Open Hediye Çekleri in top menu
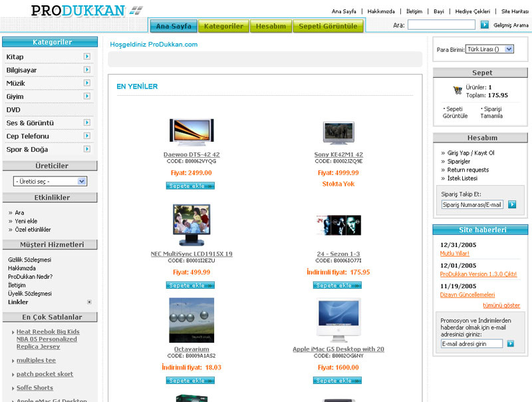Image resolution: width=532 pixels, height=402 pixels. pyautogui.click(x=473, y=11)
